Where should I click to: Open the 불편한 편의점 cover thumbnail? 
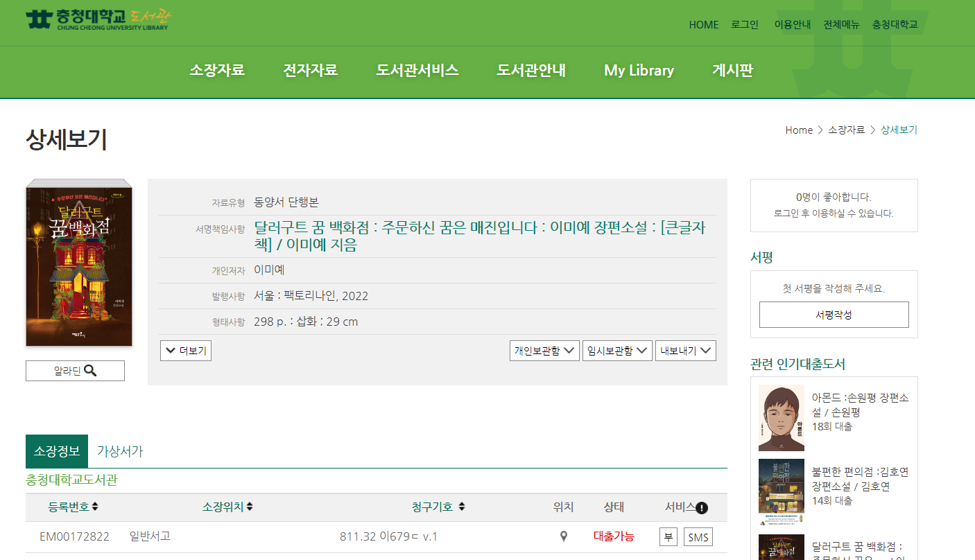point(782,491)
